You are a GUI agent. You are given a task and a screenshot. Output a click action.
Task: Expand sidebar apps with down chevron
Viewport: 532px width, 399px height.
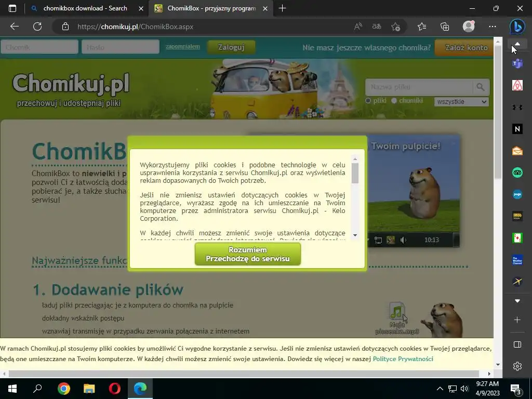click(517, 301)
